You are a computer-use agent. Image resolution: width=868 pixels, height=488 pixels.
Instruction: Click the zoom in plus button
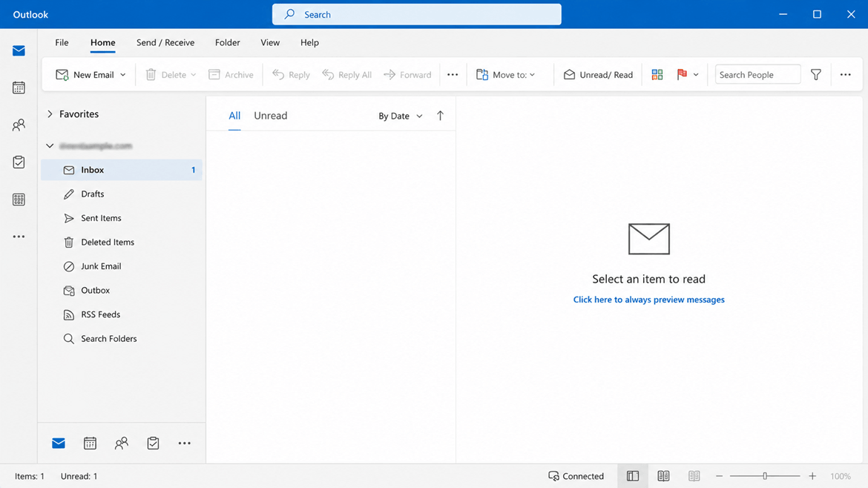(812, 476)
